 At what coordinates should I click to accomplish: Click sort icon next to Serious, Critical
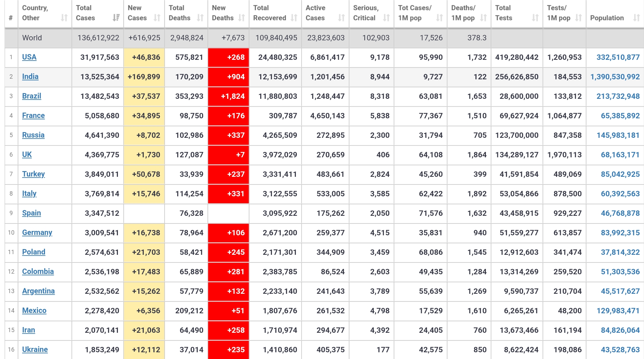click(386, 18)
